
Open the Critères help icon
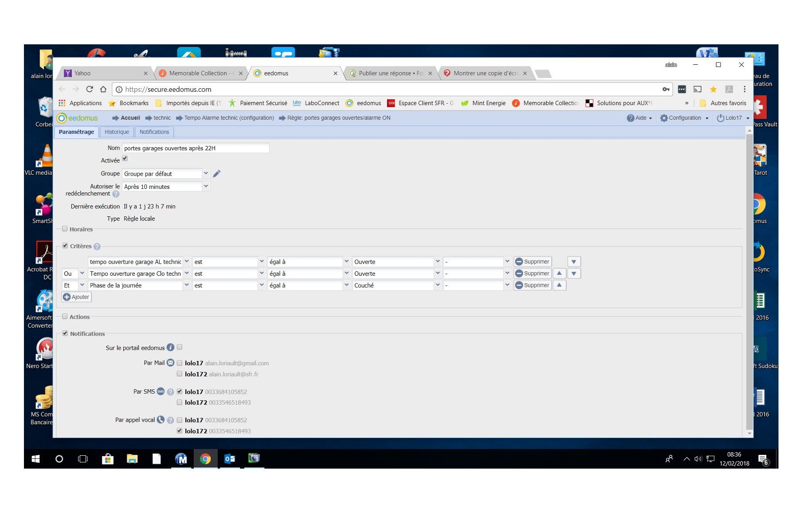(97, 246)
